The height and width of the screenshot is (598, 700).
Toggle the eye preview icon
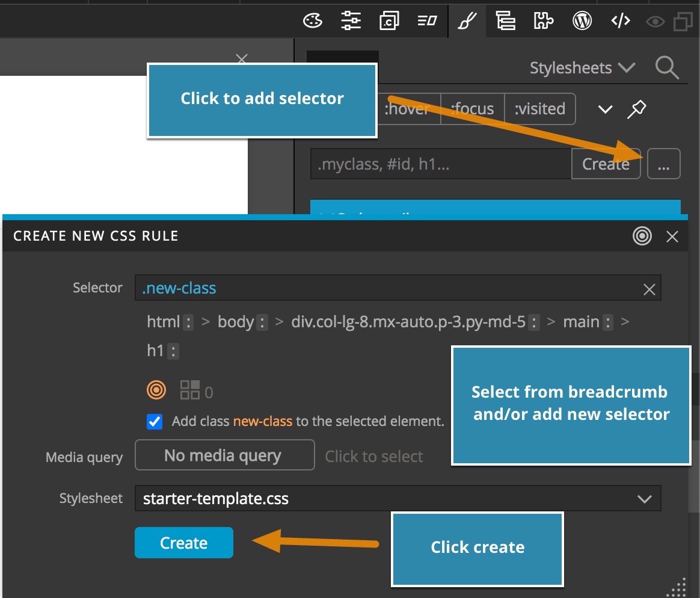click(x=655, y=22)
